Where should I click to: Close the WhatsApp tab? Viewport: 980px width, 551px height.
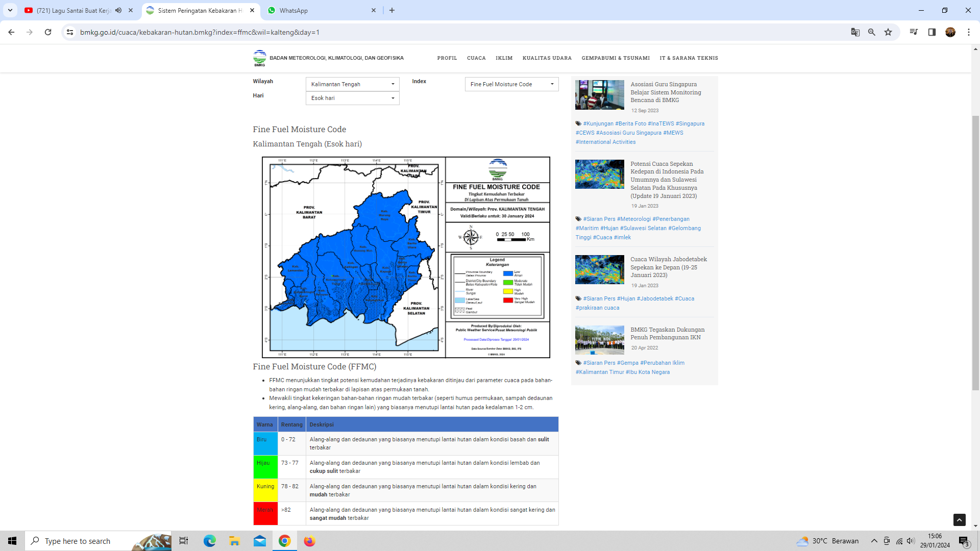point(374,10)
